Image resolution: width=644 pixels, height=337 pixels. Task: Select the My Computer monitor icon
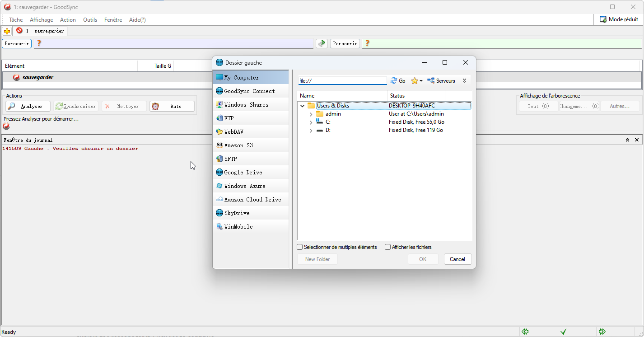219,77
